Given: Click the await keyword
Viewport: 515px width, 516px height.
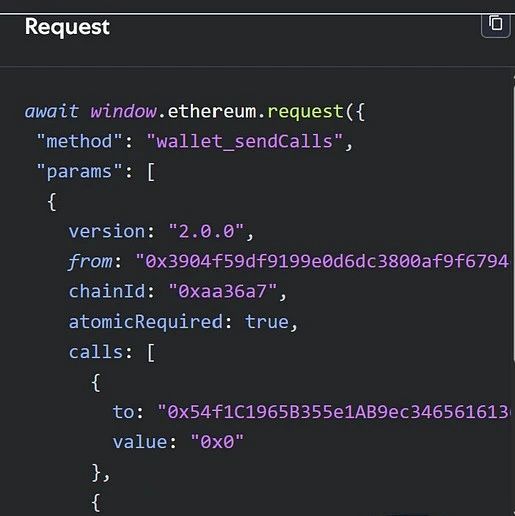Looking at the screenshot, I should click(52, 111).
